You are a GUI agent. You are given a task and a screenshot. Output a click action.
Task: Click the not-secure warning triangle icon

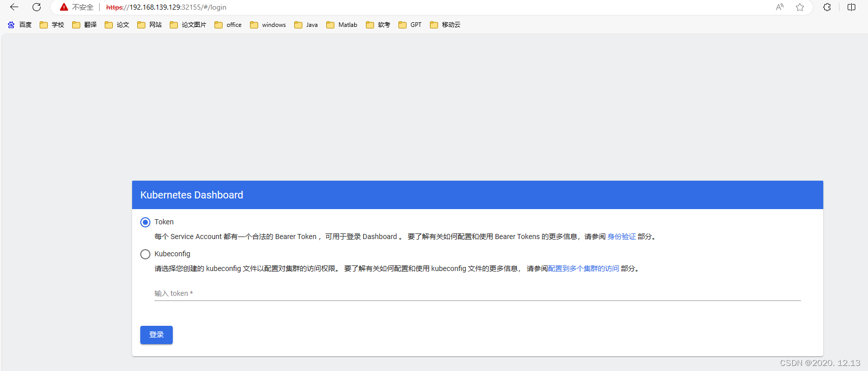point(64,7)
